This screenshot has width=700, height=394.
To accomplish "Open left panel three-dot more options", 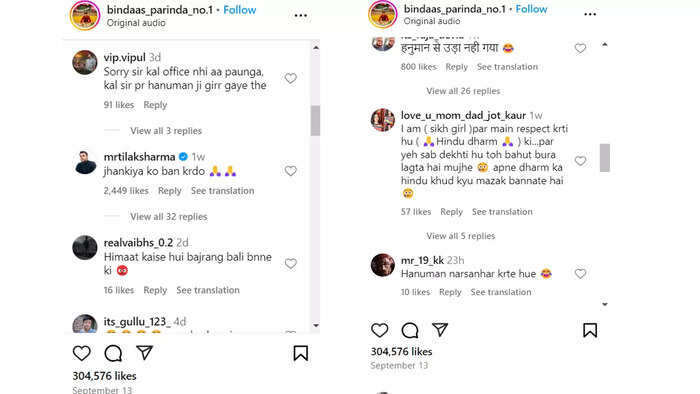I will [x=300, y=16].
